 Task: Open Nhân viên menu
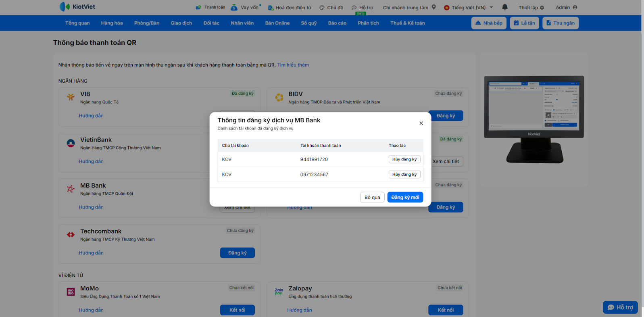[242, 23]
